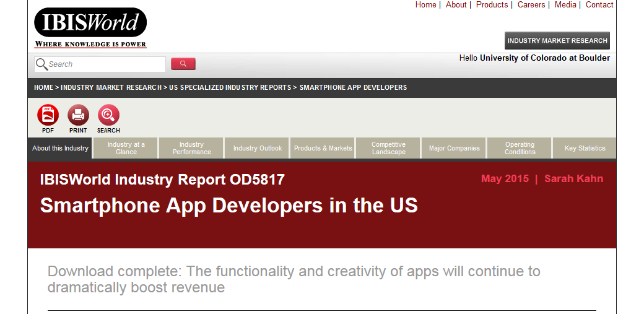The width and height of the screenshot is (644, 314).
Task: Open the SEARCH magnifier icon in toolbar
Action: 108,115
